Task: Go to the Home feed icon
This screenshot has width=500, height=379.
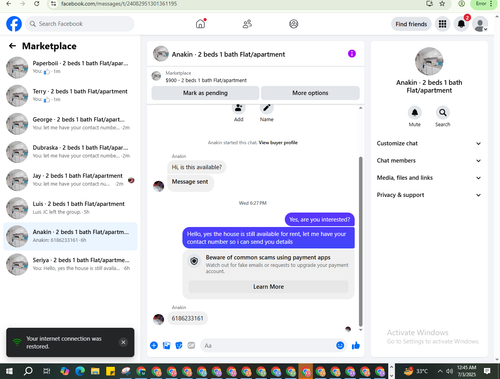Action: pos(200,24)
